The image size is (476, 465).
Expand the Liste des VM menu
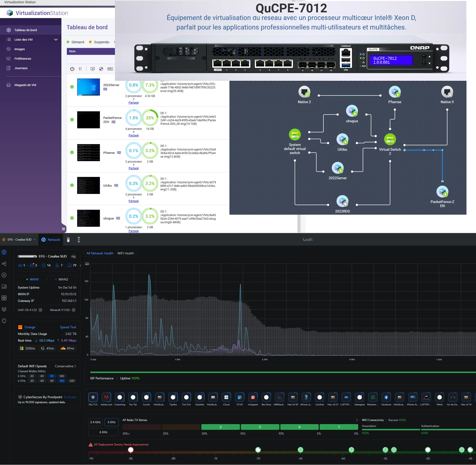pos(56,39)
